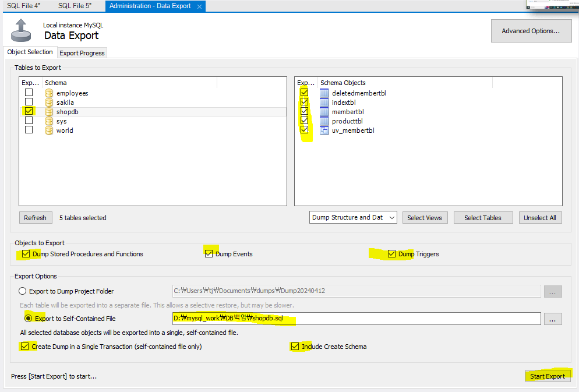Open the Object Selection tab
The width and height of the screenshot is (579, 392).
pyautogui.click(x=30, y=52)
